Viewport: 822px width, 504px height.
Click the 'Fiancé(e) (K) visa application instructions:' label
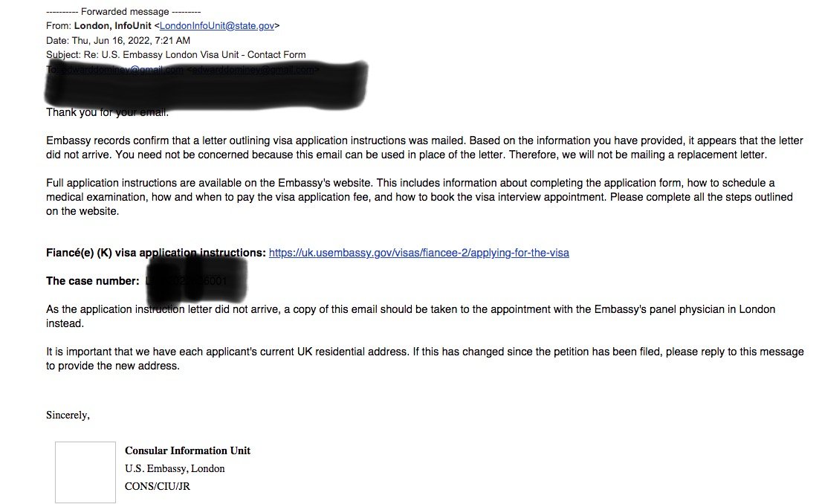[x=155, y=253]
